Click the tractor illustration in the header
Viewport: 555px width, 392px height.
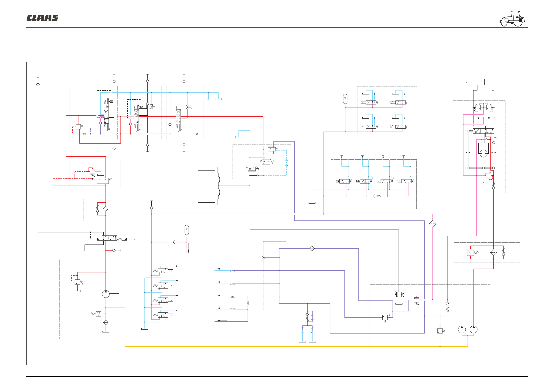(513, 19)
